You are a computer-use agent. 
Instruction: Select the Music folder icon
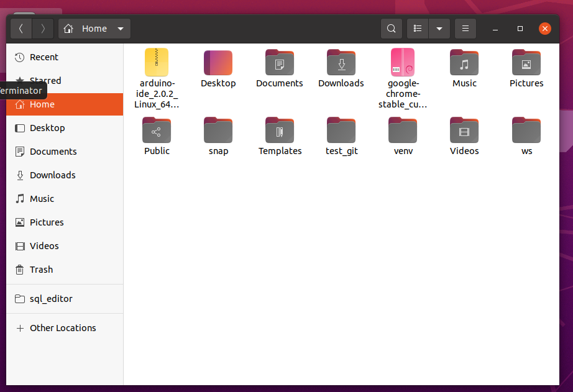[x=464, y=63]
